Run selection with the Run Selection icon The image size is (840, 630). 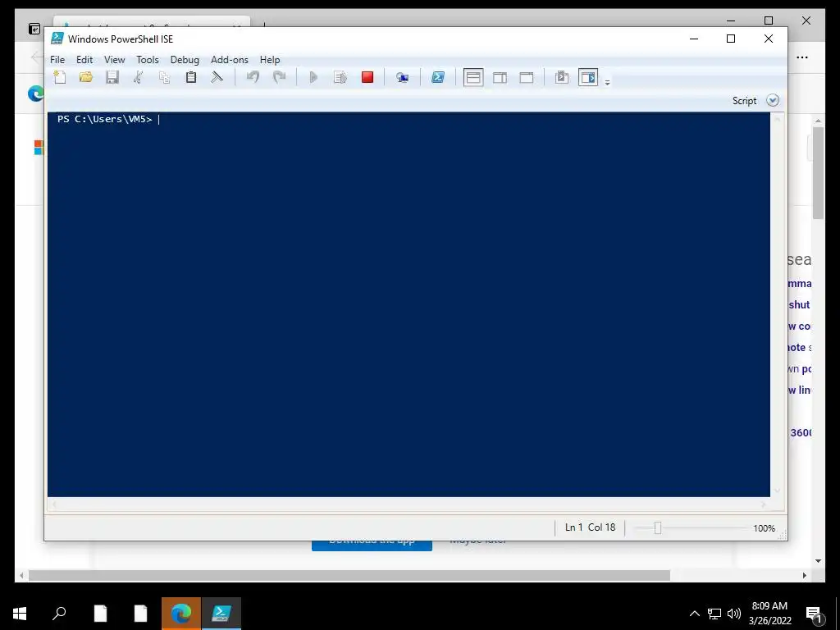pos(340,77)
